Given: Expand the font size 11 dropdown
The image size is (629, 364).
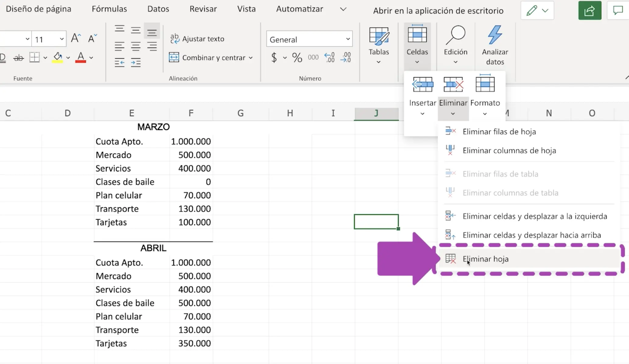Looking at the screenshot, I should pyautogui.click(x=62, y=39).
